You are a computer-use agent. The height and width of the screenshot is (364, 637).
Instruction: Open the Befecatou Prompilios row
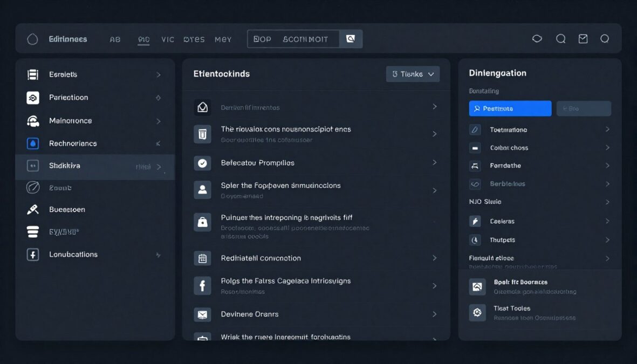(316, 163)
